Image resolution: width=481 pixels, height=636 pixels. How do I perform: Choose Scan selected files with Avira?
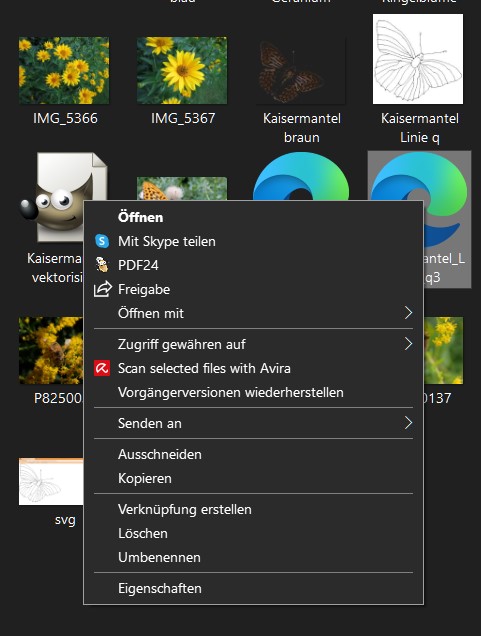pyautogui.click(x=253, y=368)
